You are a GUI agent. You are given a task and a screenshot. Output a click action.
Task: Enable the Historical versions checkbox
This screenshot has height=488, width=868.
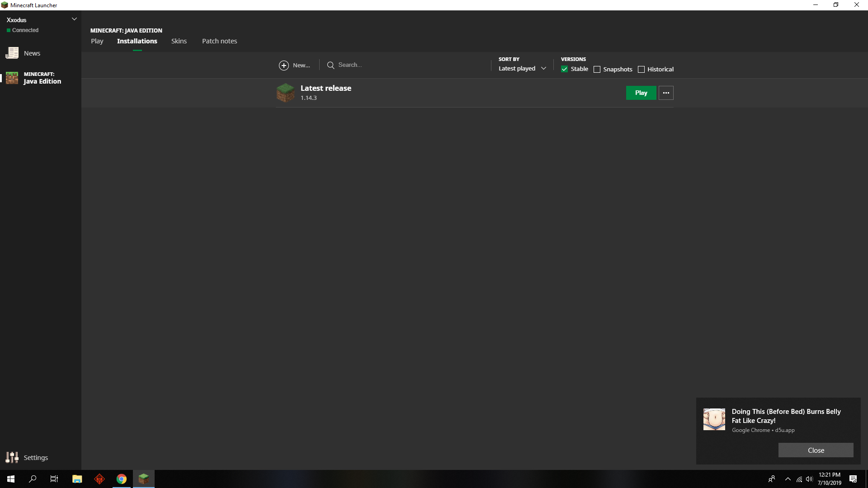click(641, 69)
